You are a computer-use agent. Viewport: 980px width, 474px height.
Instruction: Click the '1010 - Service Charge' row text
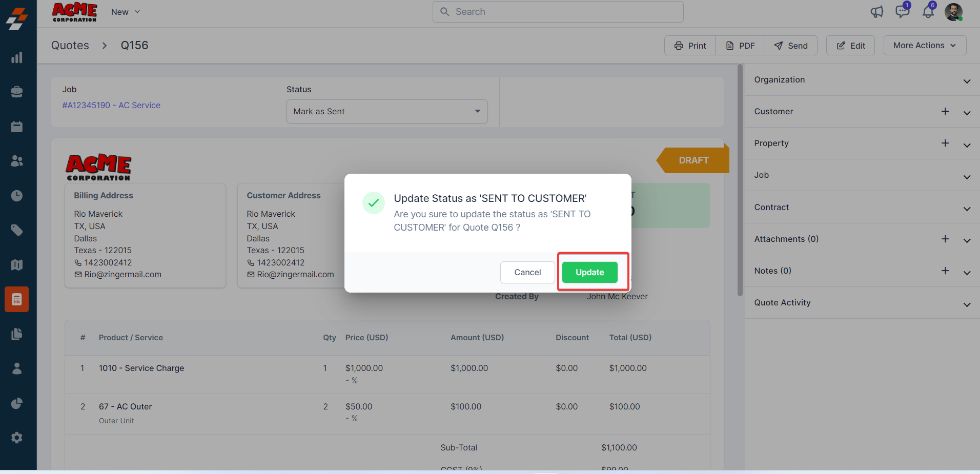coord(141,368)
